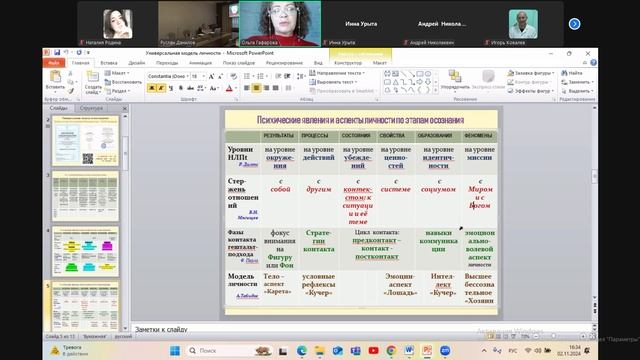Click the Найти find button
Image resolution: width=640 pixels, height=360 pixels.
[572, 73]
